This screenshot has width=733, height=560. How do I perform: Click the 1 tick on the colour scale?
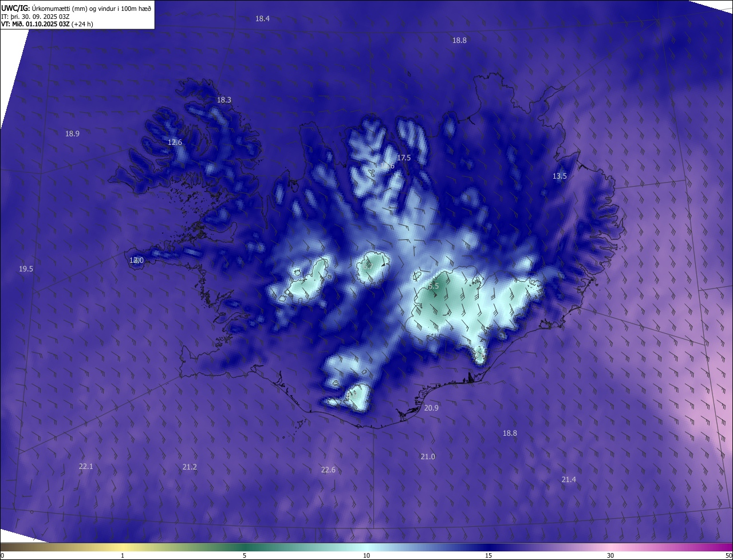pyautogui.click(x=123, y=556)
